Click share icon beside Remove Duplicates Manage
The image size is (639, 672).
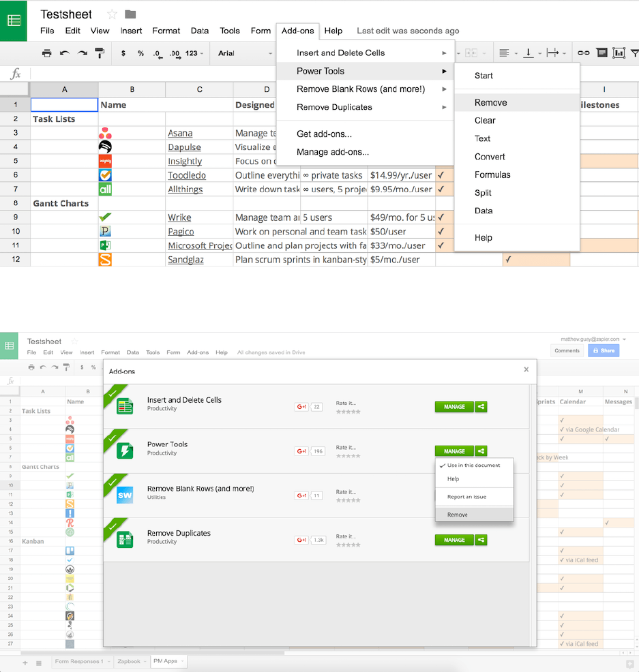click(x=481, y=540)
